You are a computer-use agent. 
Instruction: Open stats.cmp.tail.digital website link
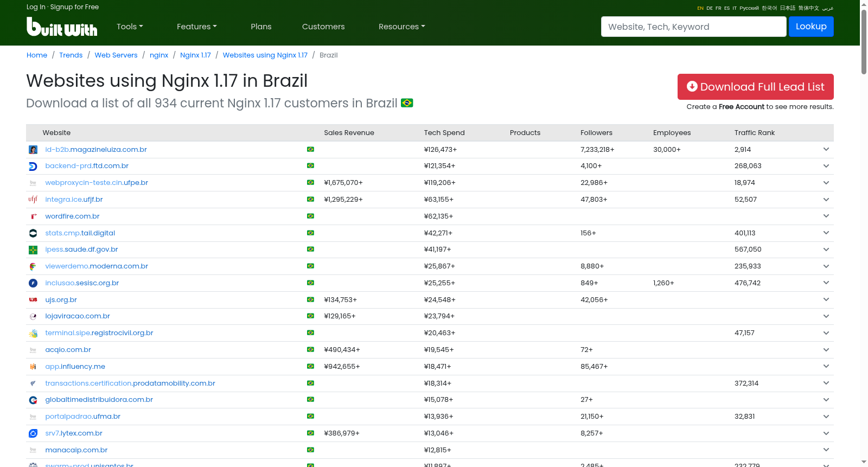point(80,233)
